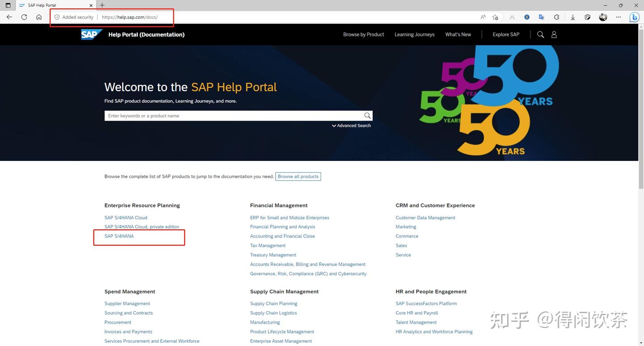Open the Learning Journeys menu
Viewport: 644px width, 346px height.
(414, 34)
